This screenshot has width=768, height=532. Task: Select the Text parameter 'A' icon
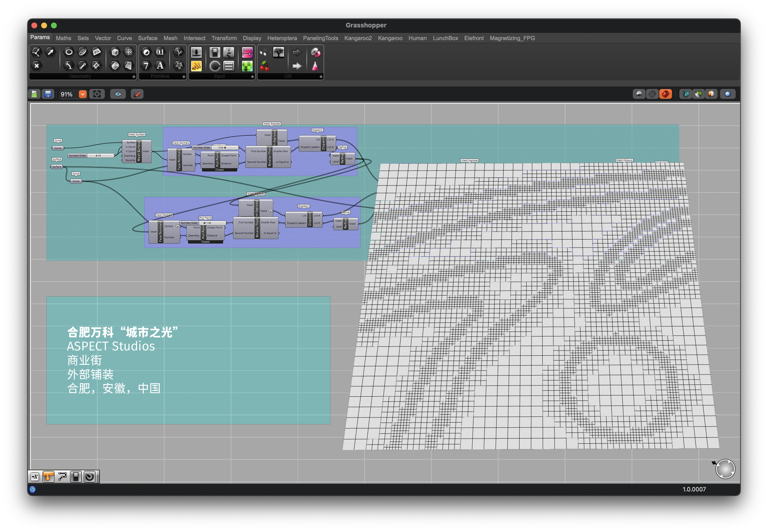click(160, 66)
